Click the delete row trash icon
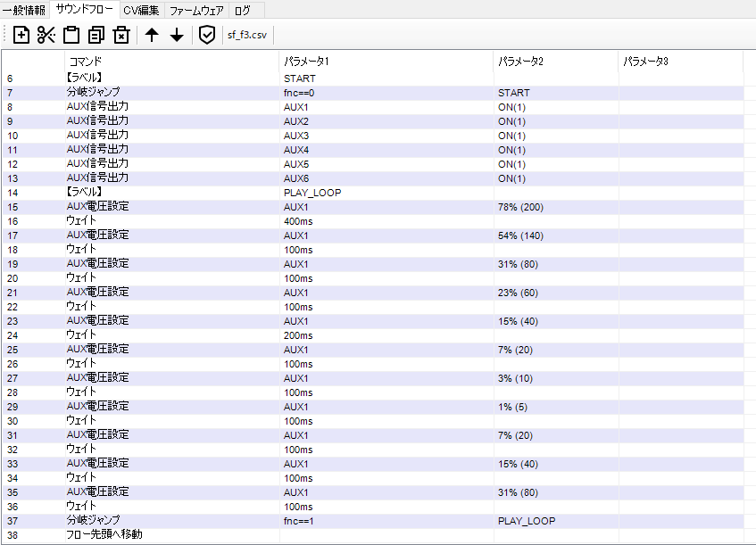Image resolution: width=756 pixels, height=545 pixels. (x=121, y=35)
